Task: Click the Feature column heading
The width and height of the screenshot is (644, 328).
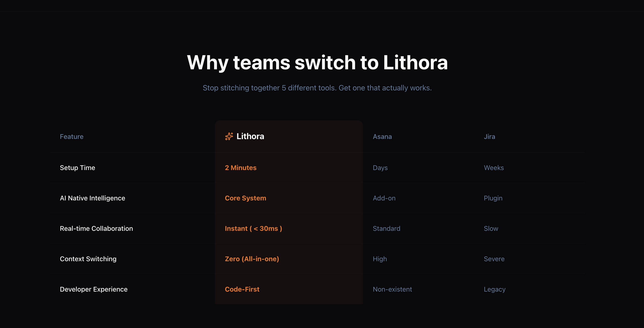Action: [71, 136]
